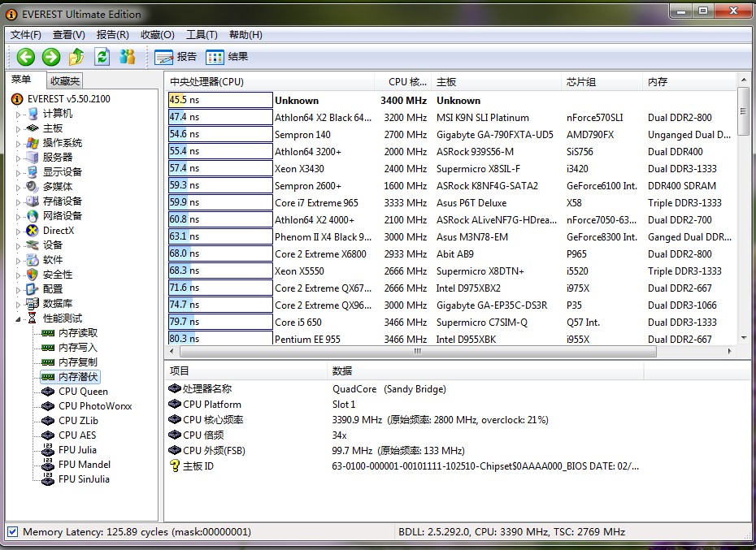Image resolution: width=756 pixels, height=550 pixels.
Task: Sort by 主板 column header
Action: (497, 82)
